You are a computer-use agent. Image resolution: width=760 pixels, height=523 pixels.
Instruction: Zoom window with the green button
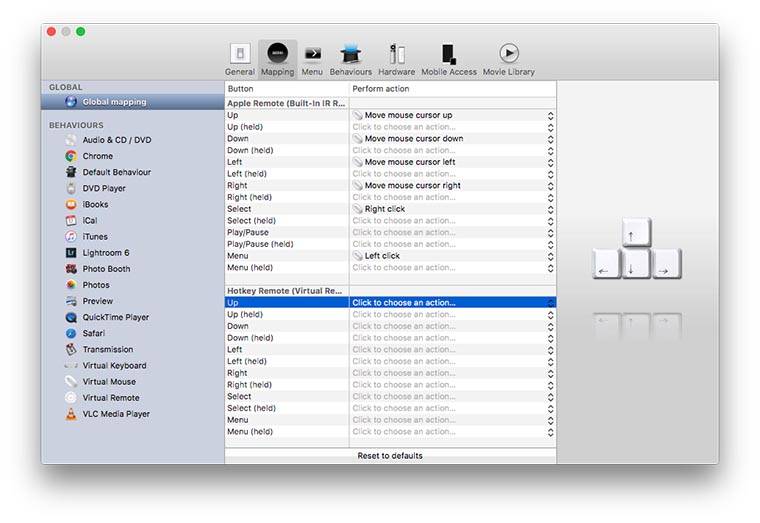coord(80,32)
